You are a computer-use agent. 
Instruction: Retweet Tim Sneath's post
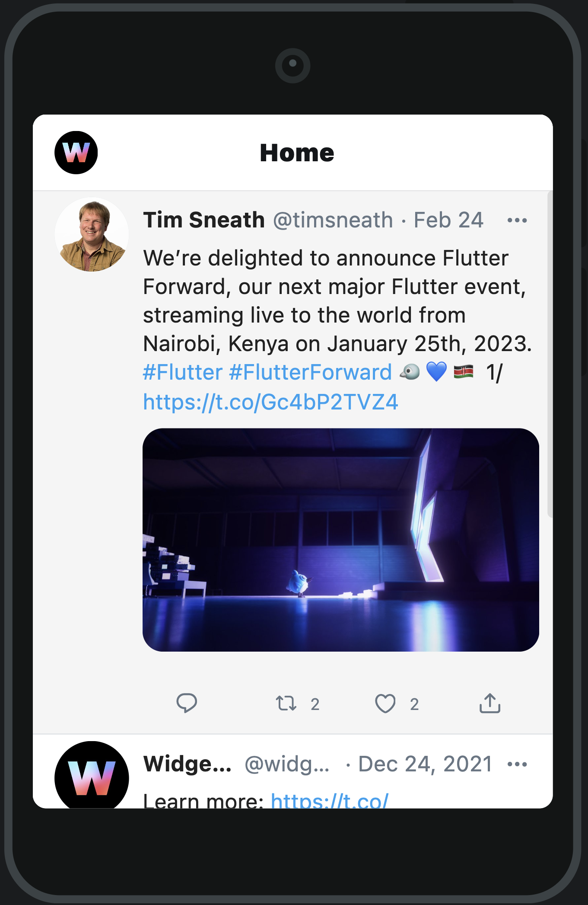tap(286, 704)
